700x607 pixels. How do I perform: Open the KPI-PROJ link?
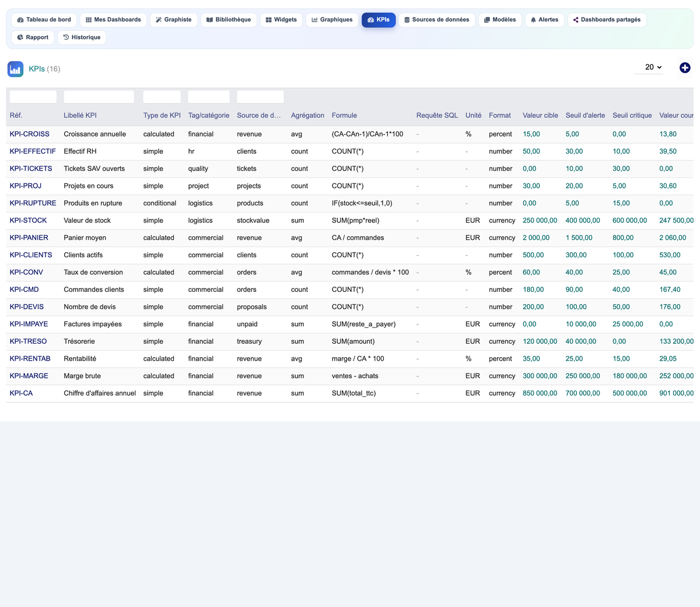(26, 186)
